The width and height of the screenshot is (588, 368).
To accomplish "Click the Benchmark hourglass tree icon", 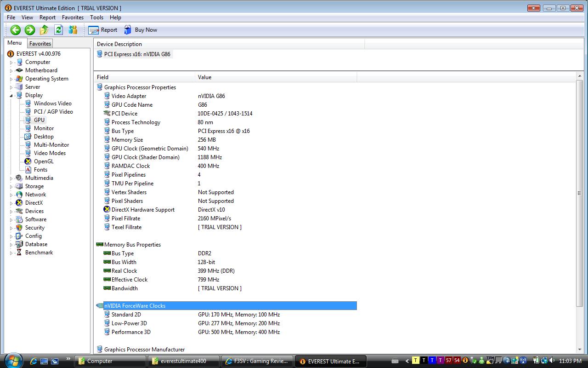I will click(19, 253).
